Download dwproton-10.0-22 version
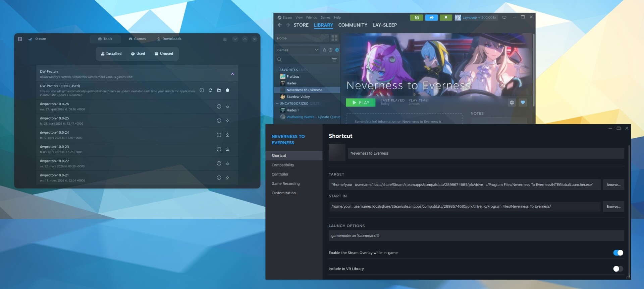Image resolution: width=644 pixels, height=289 pixels. pos(227,163)
